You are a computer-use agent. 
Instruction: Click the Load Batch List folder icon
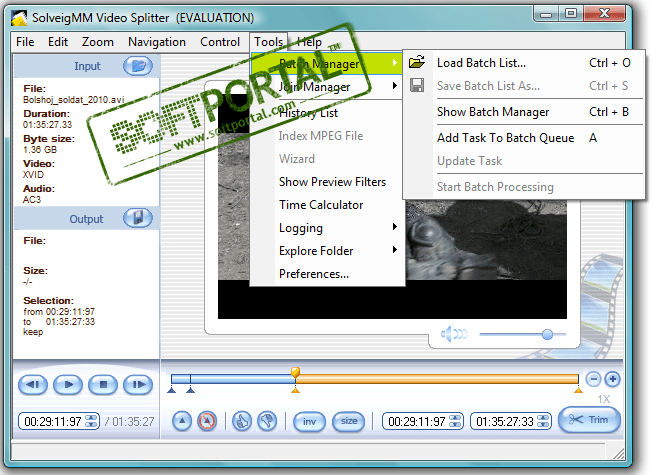point(417,62)
